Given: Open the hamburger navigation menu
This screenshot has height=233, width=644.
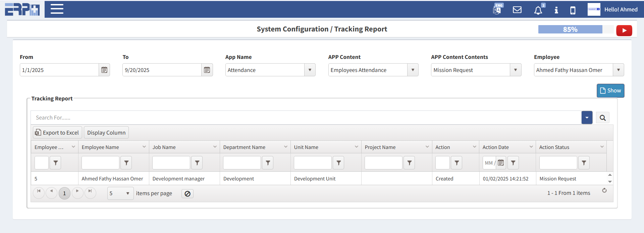Looking at the screenshot, I should [57, 9].
